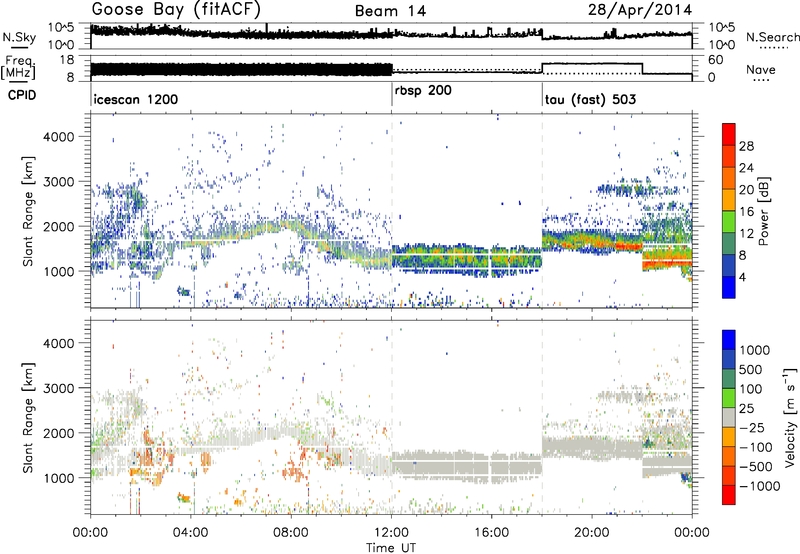Click the Nave axis value '60'
Image resolution: width=800 pixels, height=554 pixels.
coord(716,60)
